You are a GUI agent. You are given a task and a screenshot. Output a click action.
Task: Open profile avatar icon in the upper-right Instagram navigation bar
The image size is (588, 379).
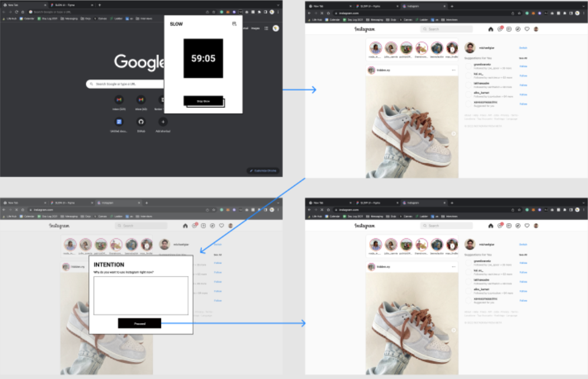tap(536, 29)
